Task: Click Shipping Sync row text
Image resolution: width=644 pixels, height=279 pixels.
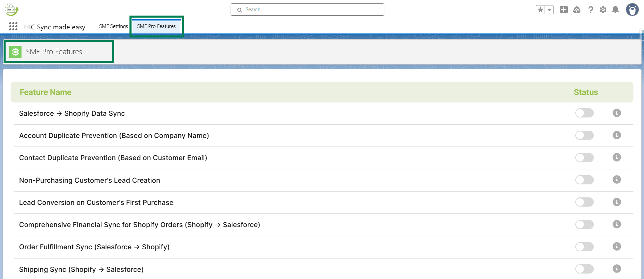Action: pyautogui.click(x=81, y=269)
